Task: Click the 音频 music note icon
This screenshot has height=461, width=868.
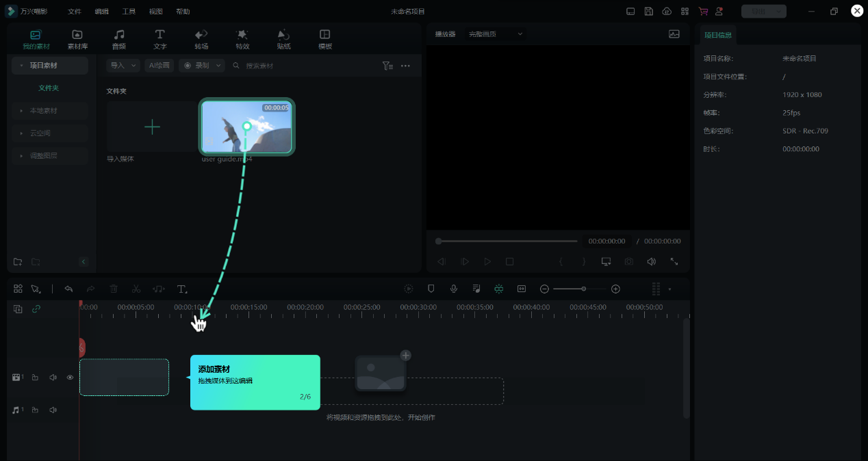Action: tap(119, 35)
